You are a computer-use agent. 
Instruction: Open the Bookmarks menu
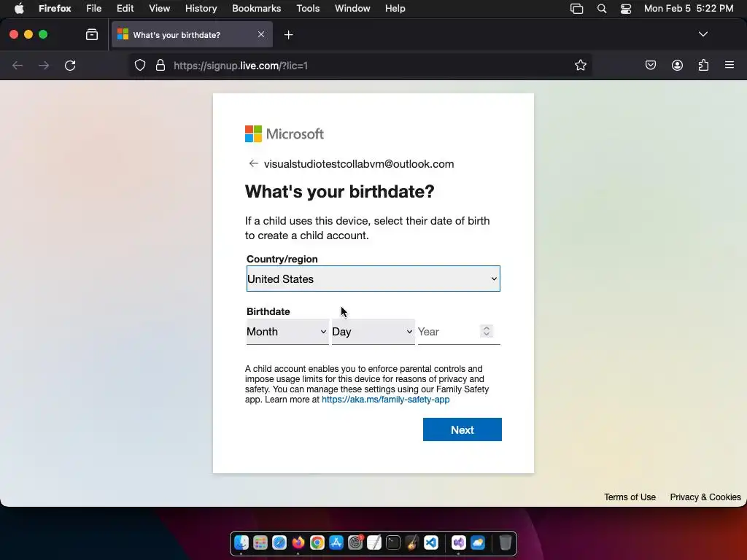pyautogui.click(x=256, y=9)
